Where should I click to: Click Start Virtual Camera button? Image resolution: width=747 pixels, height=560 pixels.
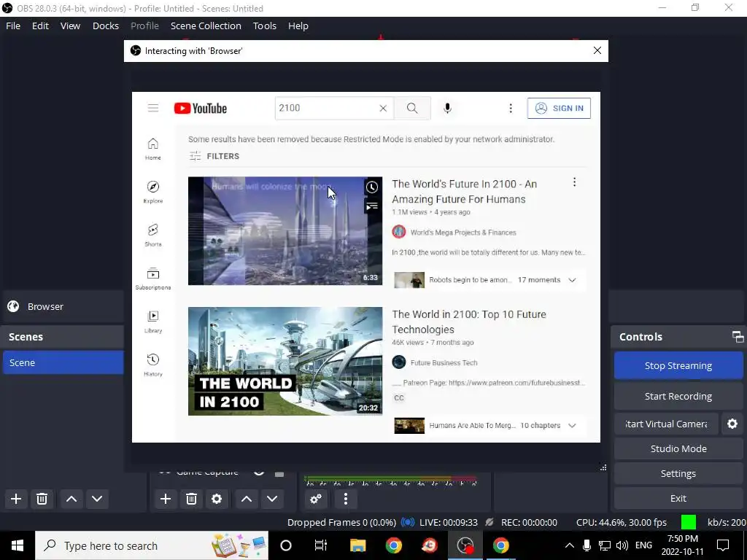(666, 424)
